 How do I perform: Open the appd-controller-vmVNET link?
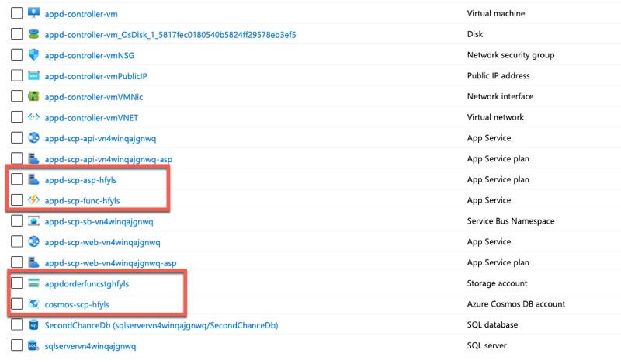(91, 118)
